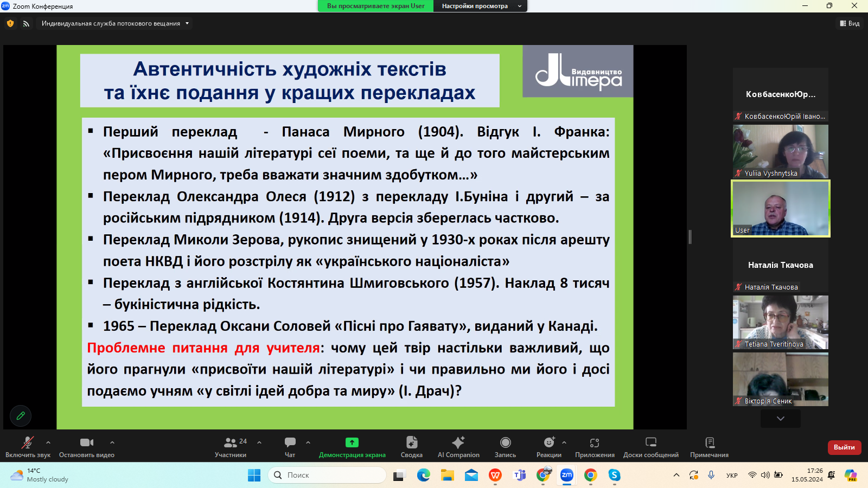
Task: Launch AI Companion
Action: click(x=458, y=447)
